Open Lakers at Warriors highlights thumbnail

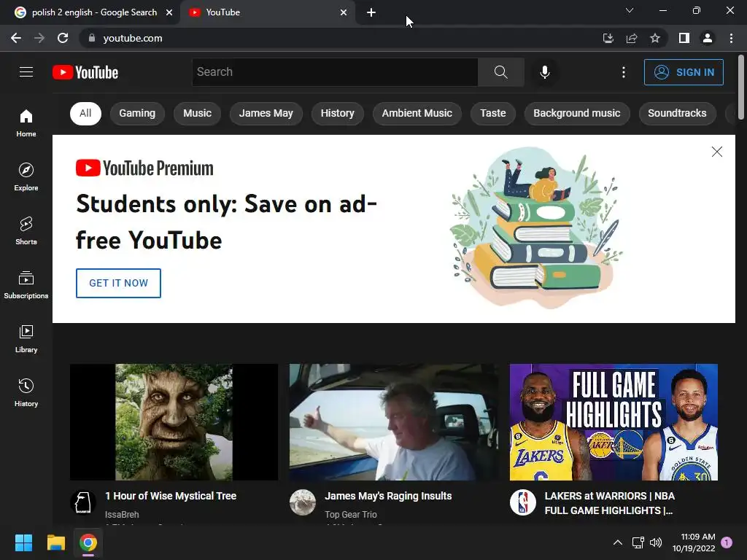(614, 422)
